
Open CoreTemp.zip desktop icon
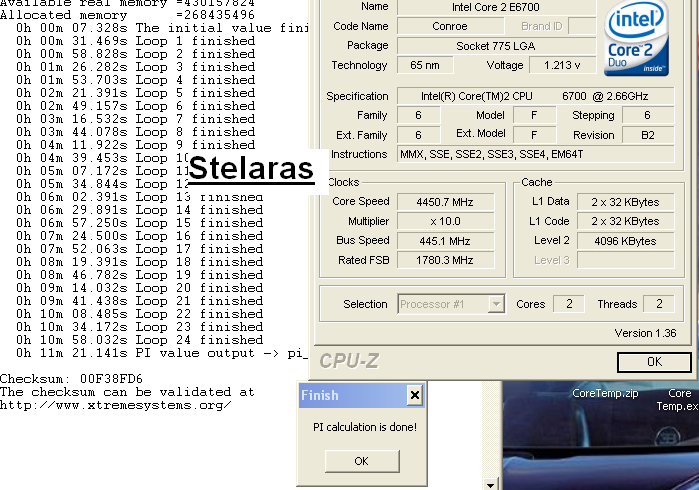[x=605, y=393]
